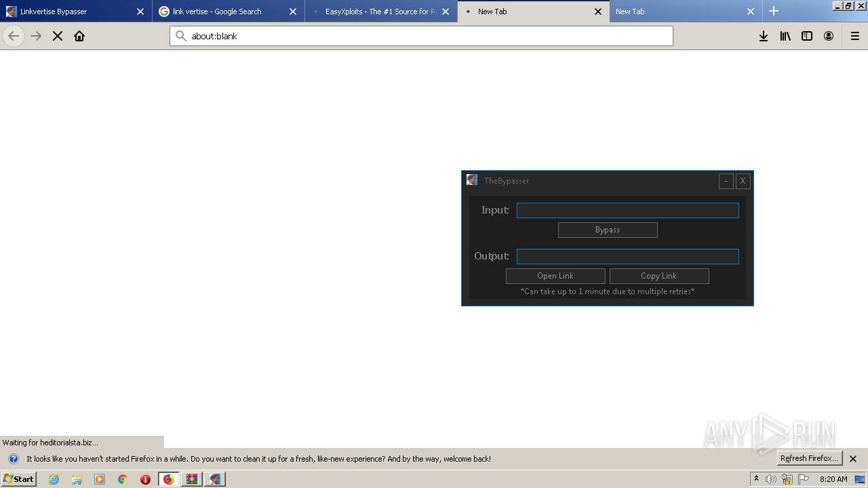Show the Firefox sidebars
The width and height of the screenshot is (868, 488).
pyautogui.click(x=807, y=36)
